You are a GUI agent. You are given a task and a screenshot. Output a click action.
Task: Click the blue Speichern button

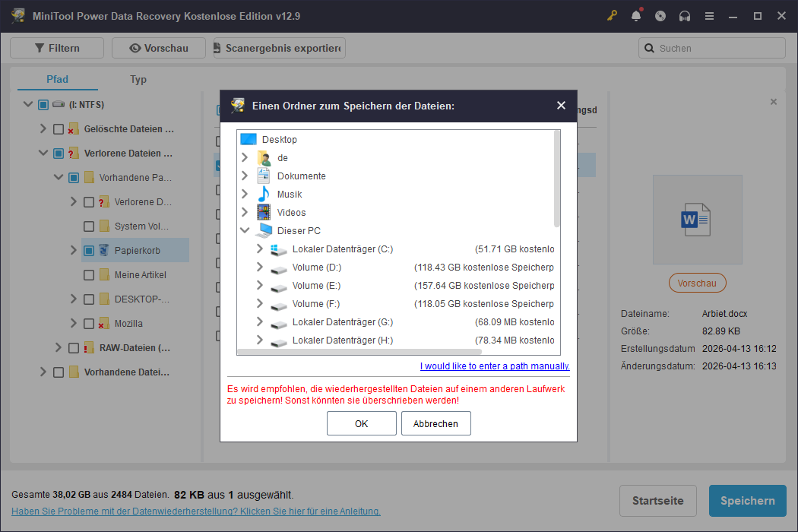pos(748,501)
